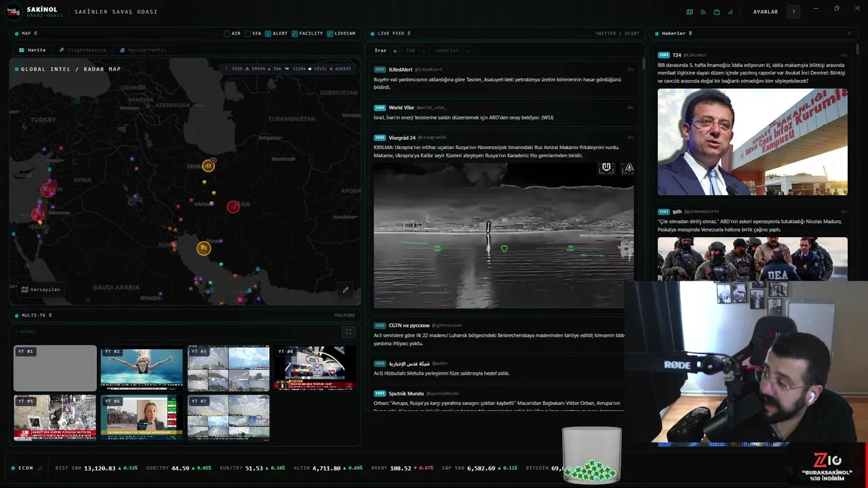Click the RSS feed icon in header

pyautogui.click(x=703, y=12)
